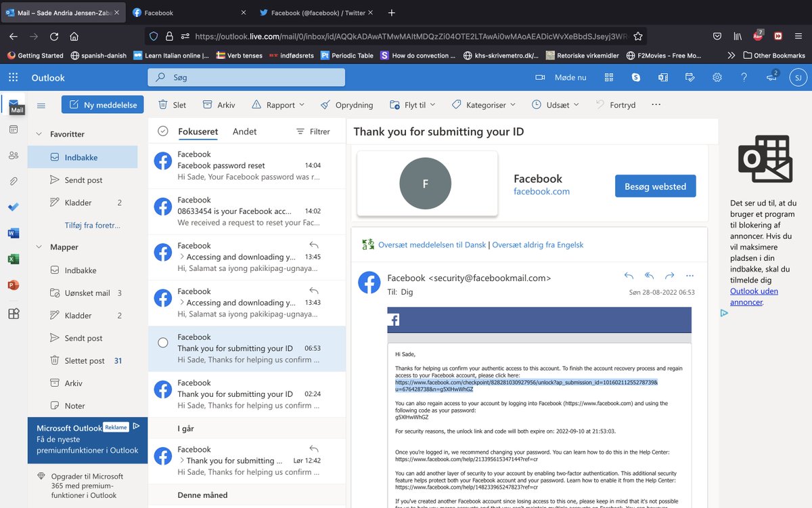812x508 pixels.
Task: Open Facebook password reset email 14:04
Action: tap(247, 166)
